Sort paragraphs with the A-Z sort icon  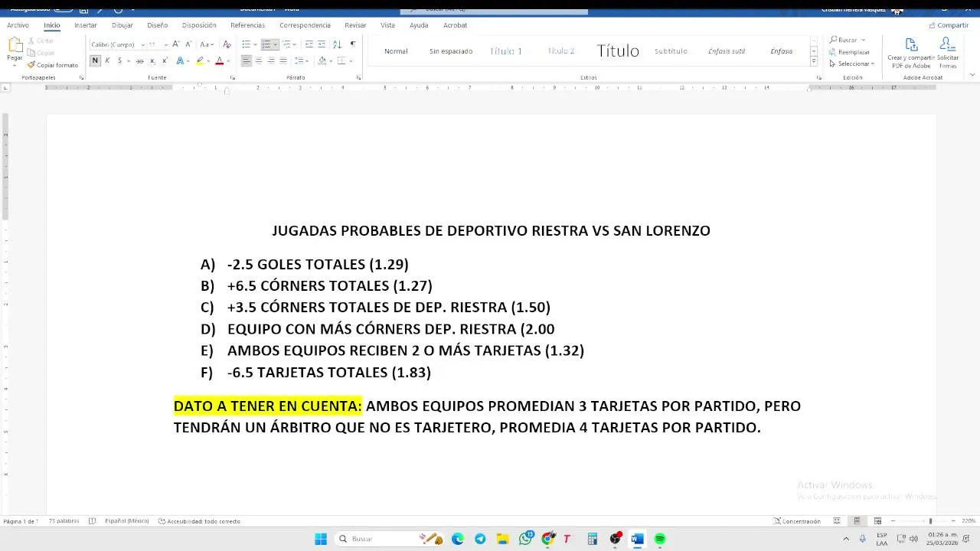pyautogui.click(x=337, y=44)
